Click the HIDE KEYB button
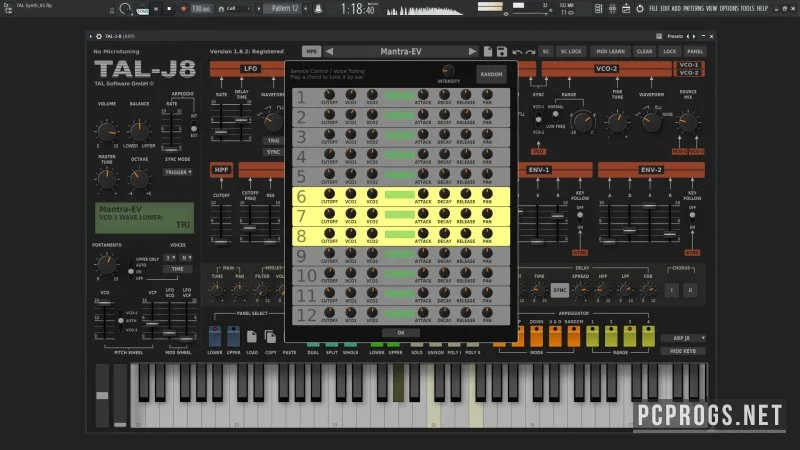The image size is (800, 450). pyautogui.click(x=683, y=351)
